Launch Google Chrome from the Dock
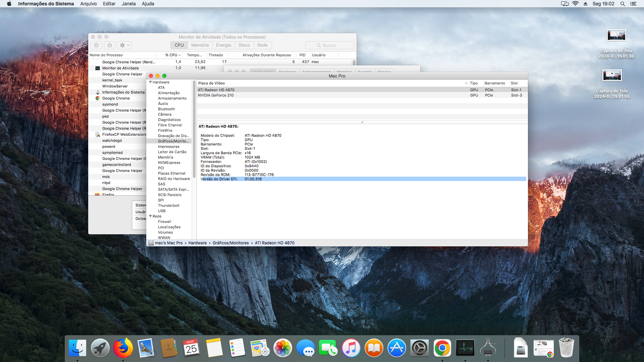The height and width of the screenshot is (362, 644). coord(442,348)
